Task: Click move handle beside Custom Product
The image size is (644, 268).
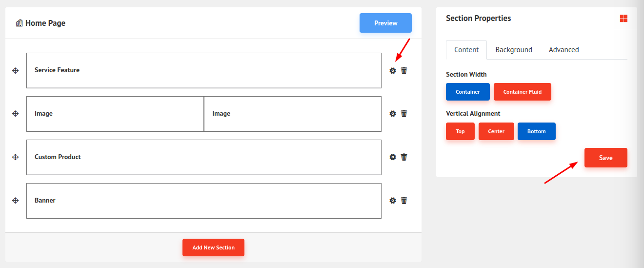Action: [x=15, y=157]
